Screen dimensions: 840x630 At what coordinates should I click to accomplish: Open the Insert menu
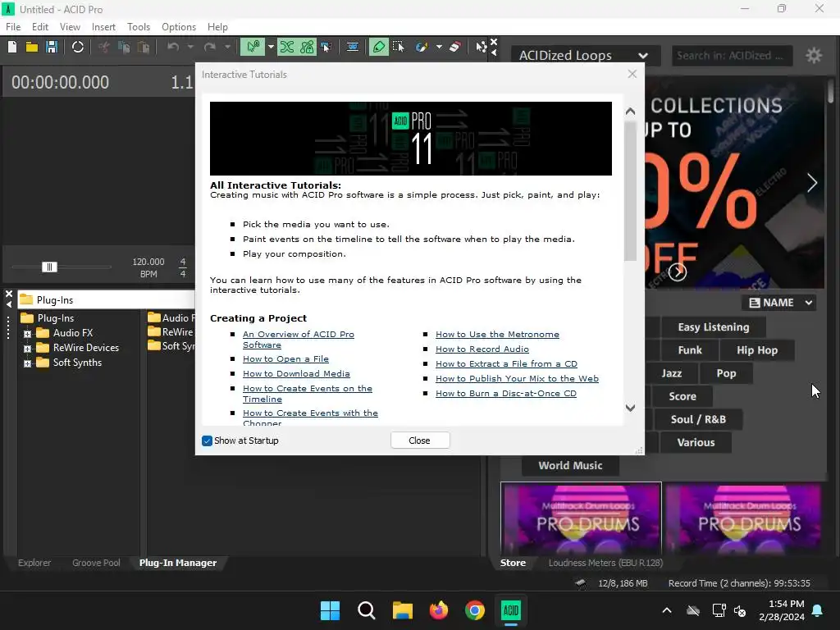point(103,27)
